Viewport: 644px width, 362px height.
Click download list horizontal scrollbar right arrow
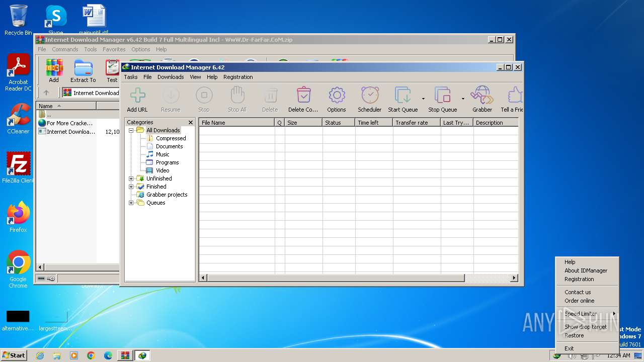pos(514,278)
